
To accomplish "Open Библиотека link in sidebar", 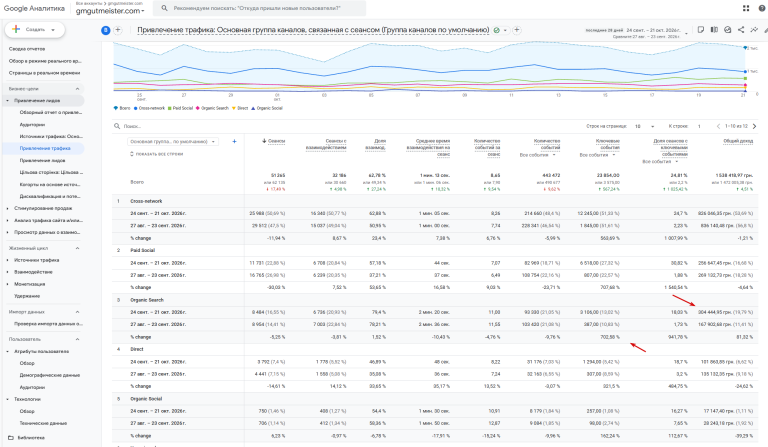I will point(31,438).
